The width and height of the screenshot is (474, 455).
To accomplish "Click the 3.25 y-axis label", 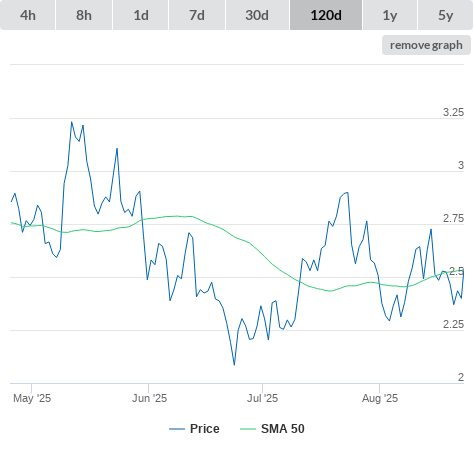I will 453,112.
